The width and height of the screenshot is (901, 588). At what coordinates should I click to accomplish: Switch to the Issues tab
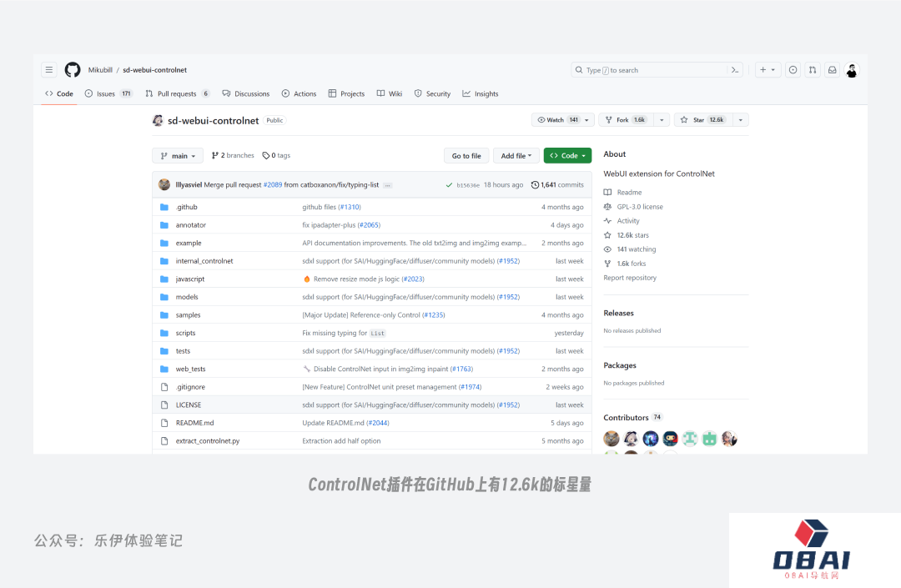(x=108, y=93)
